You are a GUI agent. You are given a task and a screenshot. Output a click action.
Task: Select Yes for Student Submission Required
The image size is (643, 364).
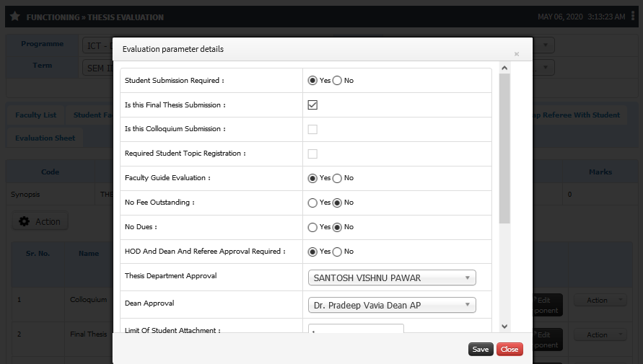[312, 81]
